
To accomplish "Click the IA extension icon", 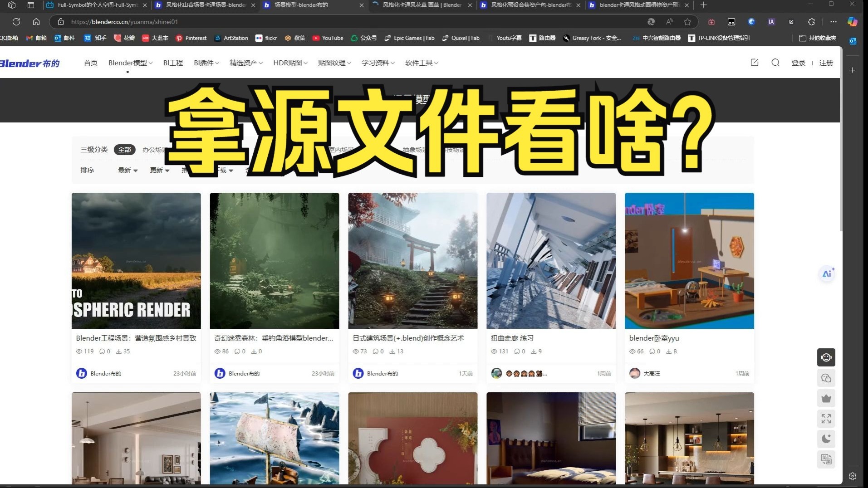I will [x=771, y=22].
